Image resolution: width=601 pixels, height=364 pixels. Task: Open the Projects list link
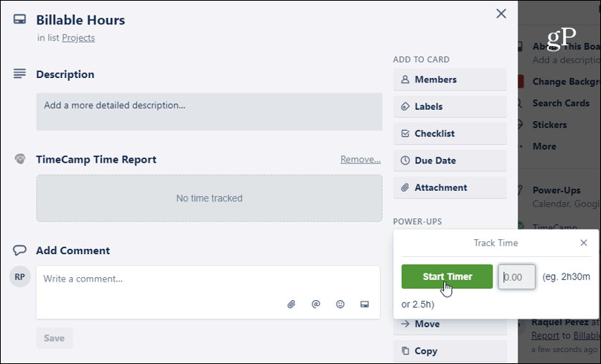pyautogui.click(x=78, y=38)
